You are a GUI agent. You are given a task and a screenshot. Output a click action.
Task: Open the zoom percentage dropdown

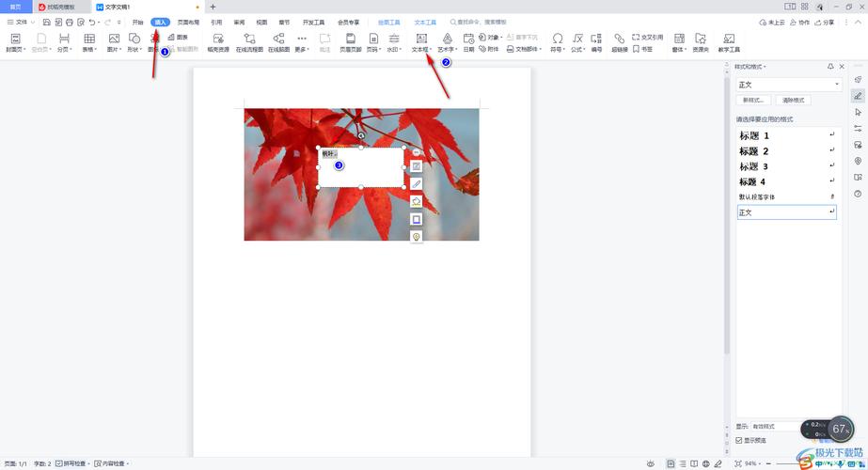pyautogui.click(x=753, y=464)
